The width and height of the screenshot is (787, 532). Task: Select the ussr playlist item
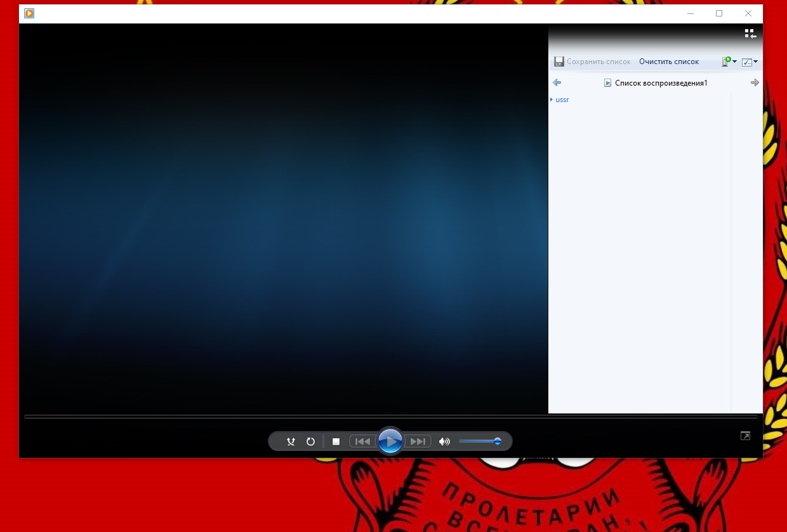pos(562,100)
